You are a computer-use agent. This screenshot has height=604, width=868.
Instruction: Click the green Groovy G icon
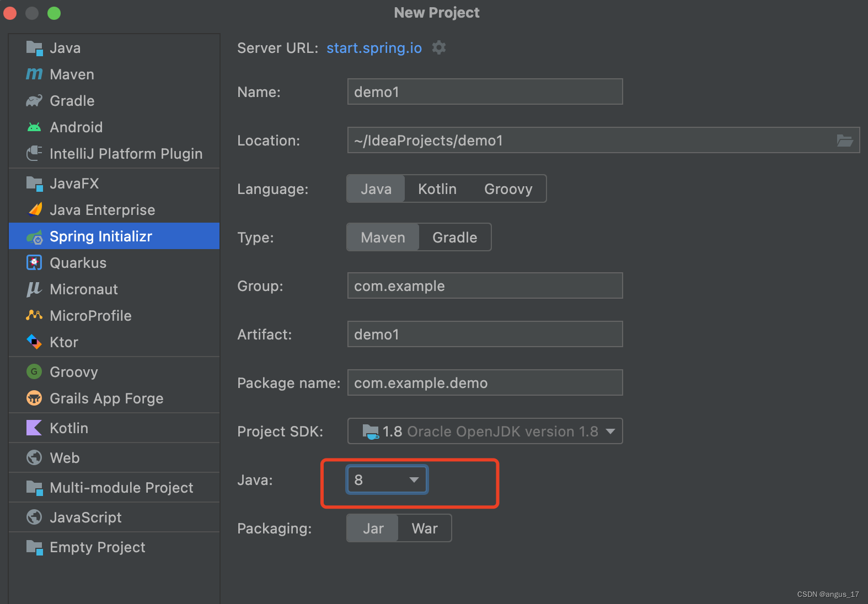(x=34, y=371)
